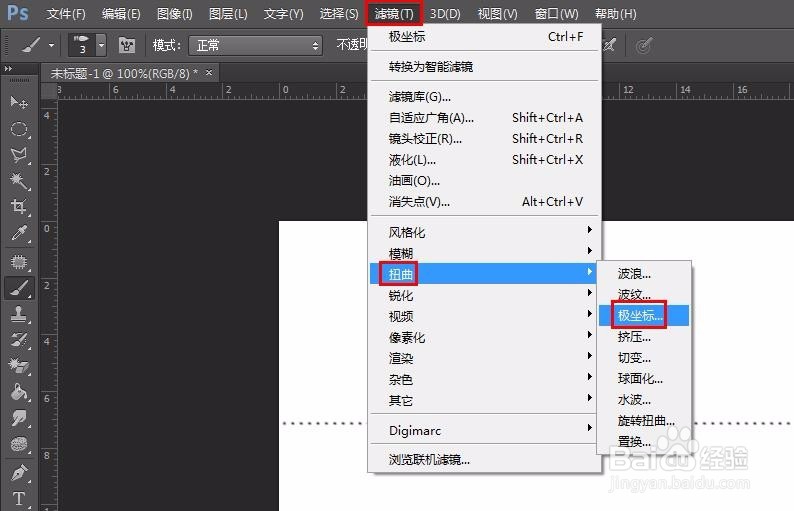Select the Eyedropper tool
The height and width of the screenshot is (511, 794).
point(19,232)
